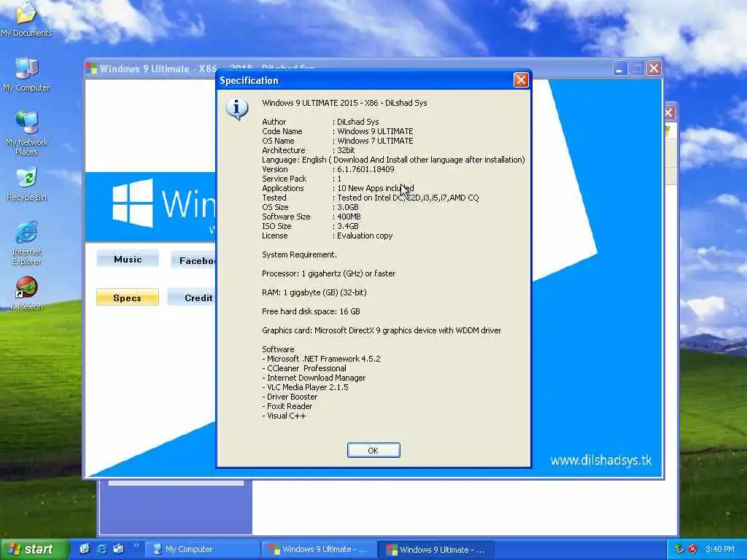
Task: Click network tray icon
Action: point(679,549)
